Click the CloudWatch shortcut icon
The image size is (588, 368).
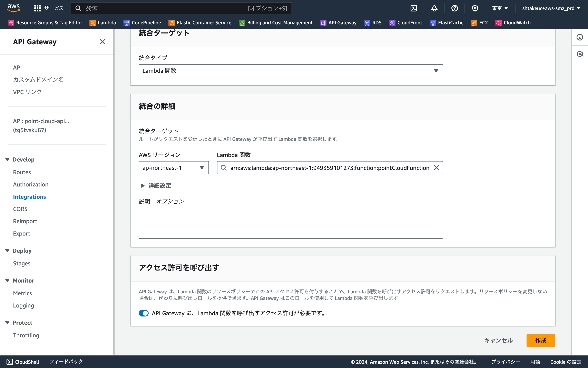pos(499,23)
